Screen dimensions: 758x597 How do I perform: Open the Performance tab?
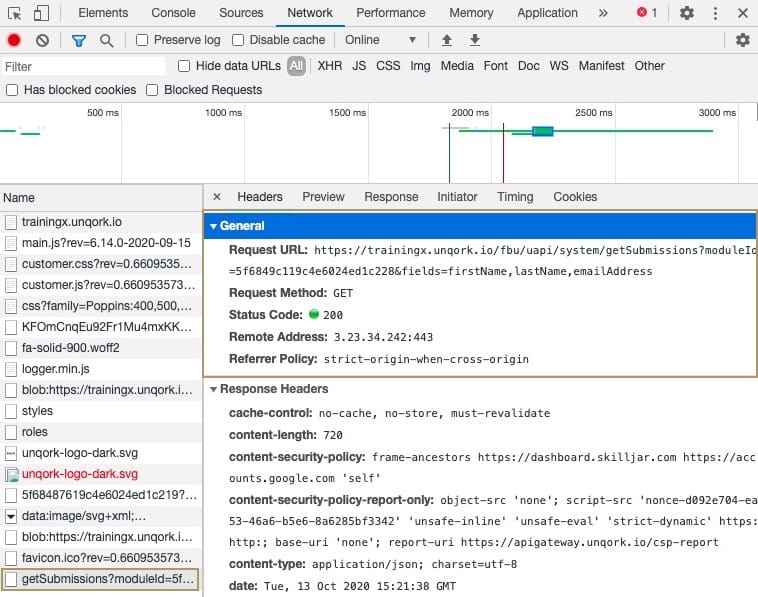(391, 13)
